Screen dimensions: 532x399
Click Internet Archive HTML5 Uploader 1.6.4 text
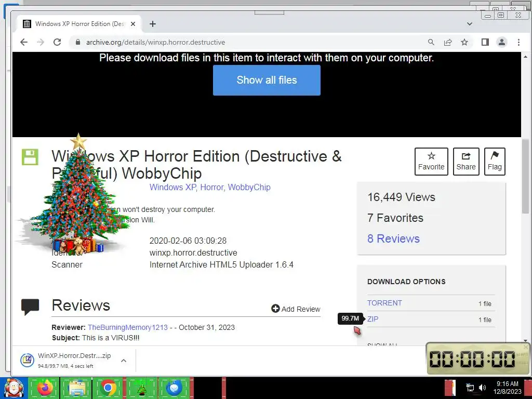221,264
